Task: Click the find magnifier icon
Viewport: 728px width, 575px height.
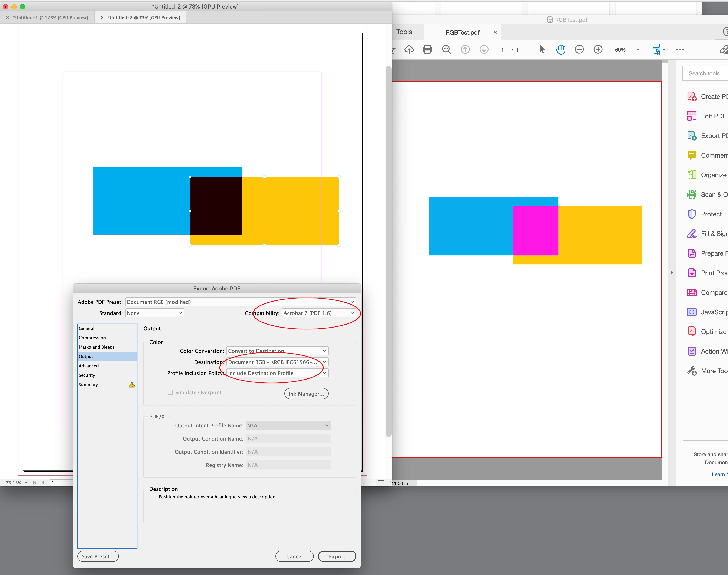Action: [446, 49]
